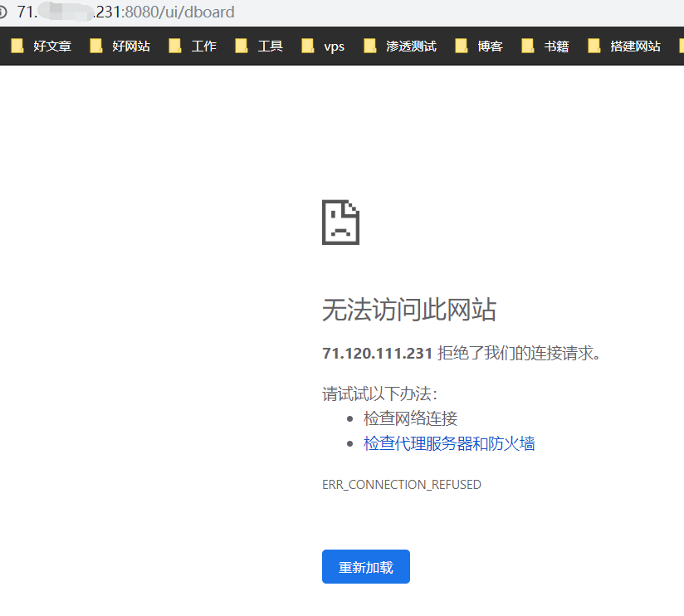The width and height of the screenshot is (684, 616).
Task: Click the site info icon in address bar
Action: (x=3, y=12)
